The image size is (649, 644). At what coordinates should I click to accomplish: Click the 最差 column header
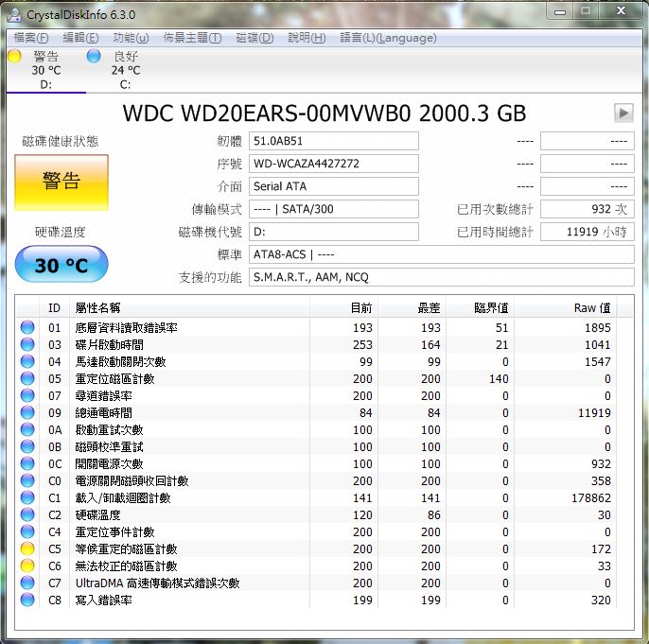click(x=412, y=308)
